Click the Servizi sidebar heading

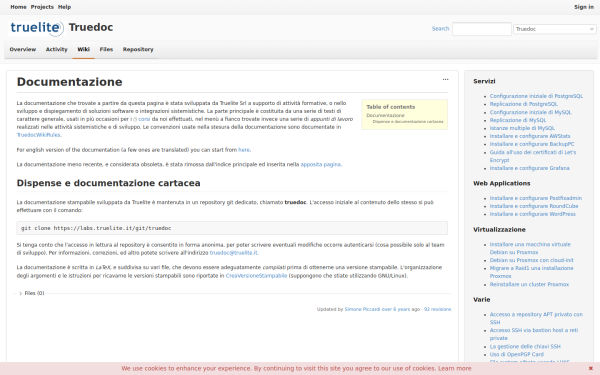tap(484, 81)
